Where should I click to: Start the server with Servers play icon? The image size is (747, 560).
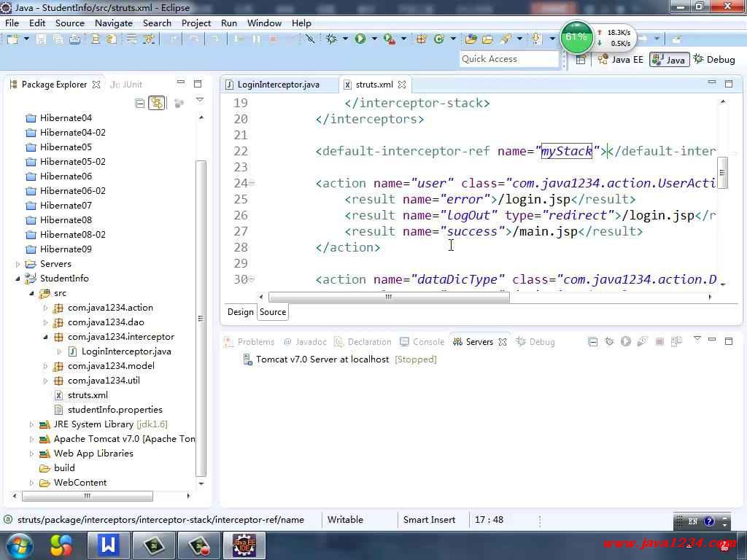626,341
